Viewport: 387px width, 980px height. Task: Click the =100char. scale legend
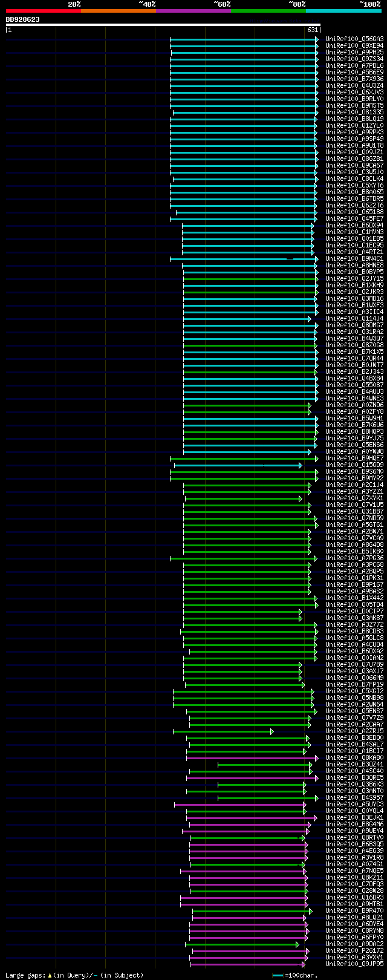pyautogui.click(x=295, y=975)
